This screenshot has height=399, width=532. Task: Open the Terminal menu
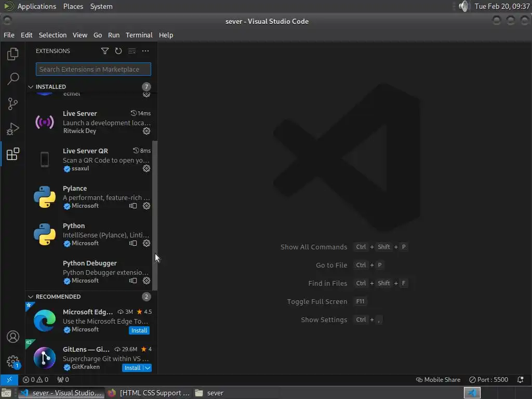click(139, 35)
